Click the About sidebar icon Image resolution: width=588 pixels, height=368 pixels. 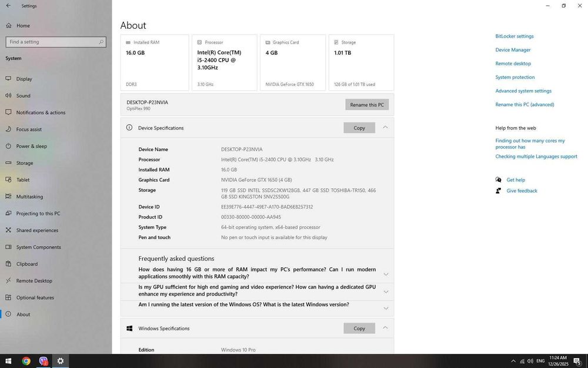8,314
